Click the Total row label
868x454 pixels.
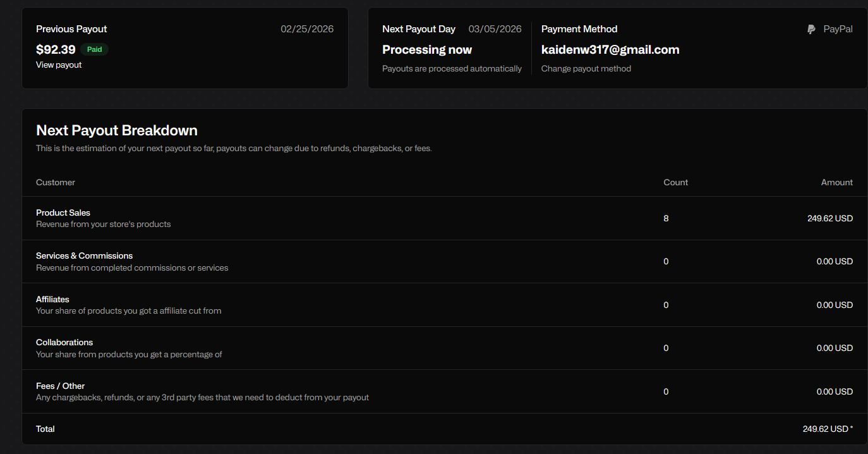click(x=45, y=429)
